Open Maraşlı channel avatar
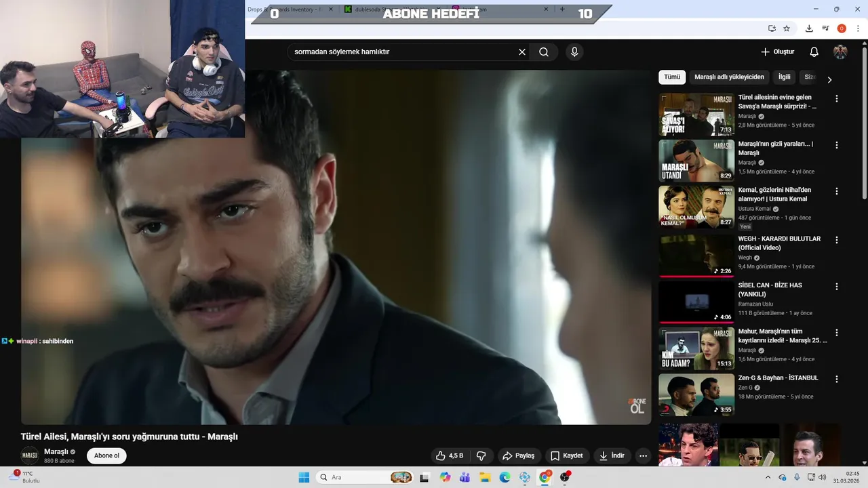This screenshot has width=868, height=488. [30, 455]
